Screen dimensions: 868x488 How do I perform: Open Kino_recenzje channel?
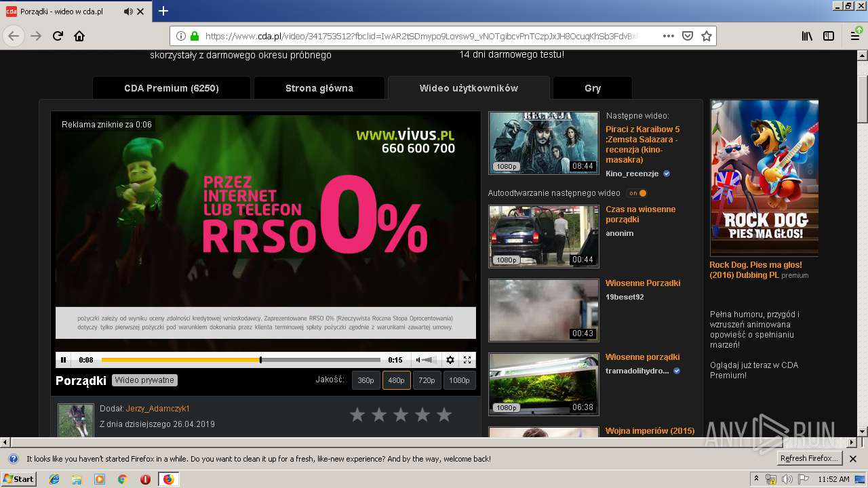[632, 174]
